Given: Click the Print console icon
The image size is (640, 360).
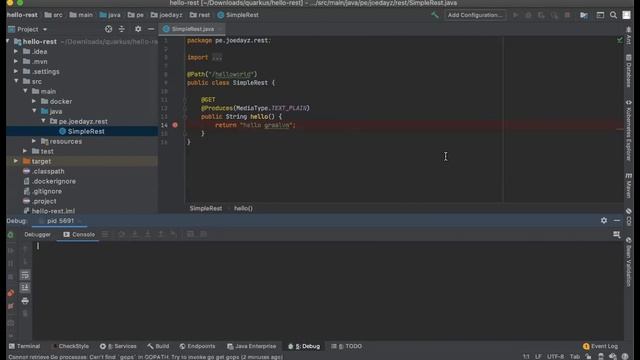Looking at the screenshot, I should 25,301.
